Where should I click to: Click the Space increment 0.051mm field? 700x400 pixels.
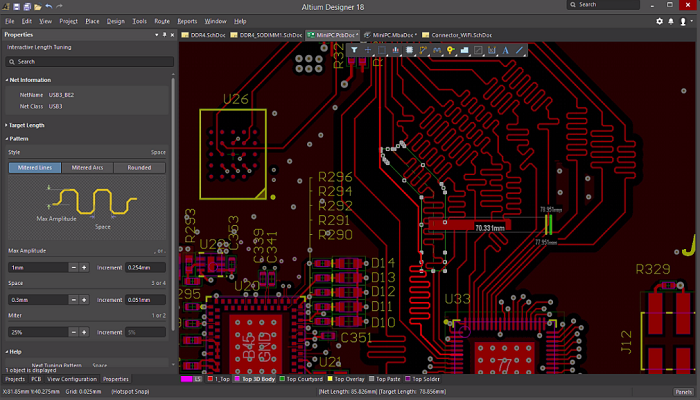[x=146, y=300]
